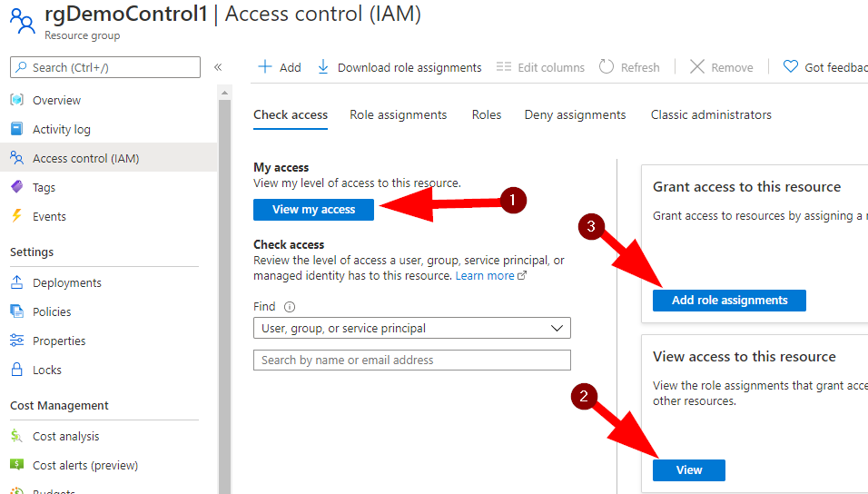The height and width of the screenshot is (494, 868).
Task: Click the Search by name or email field
Action: coord(412,360)
